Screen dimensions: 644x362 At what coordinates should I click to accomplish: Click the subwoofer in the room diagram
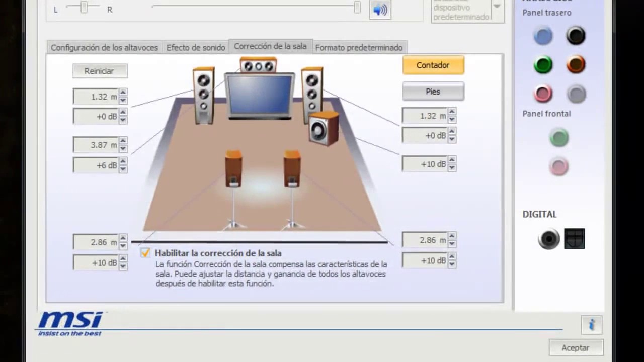[324, 129]
